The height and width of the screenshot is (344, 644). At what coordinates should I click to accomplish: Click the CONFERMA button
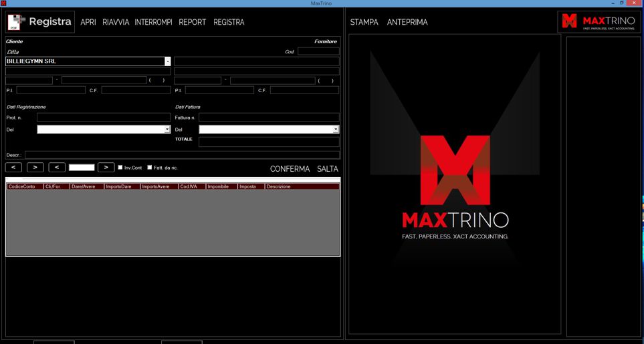coord(290,169)
